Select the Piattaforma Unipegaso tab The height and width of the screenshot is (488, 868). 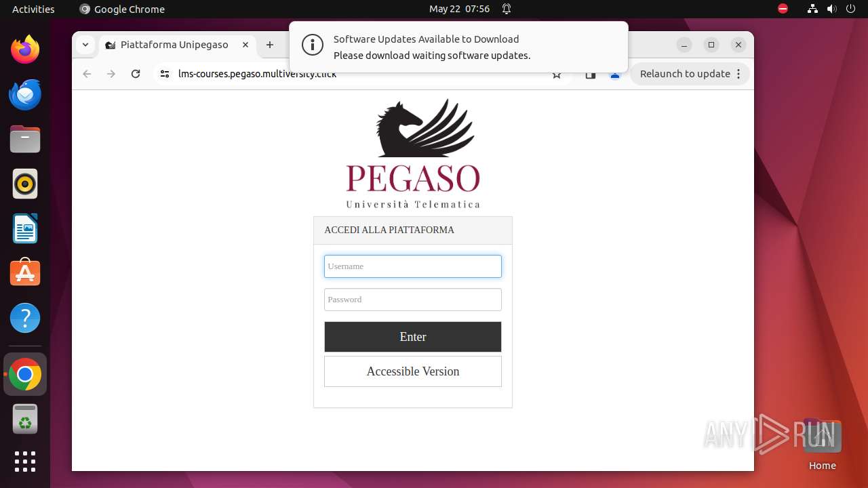click(x=177, y=45)
